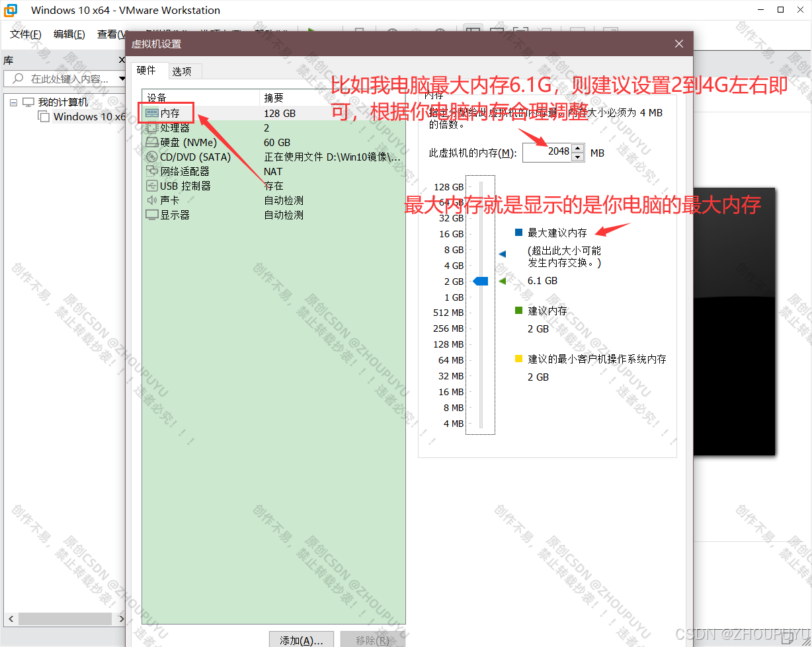Click the 1 GB slider scale label
The image size is (812, 647).
pos(454,297)
